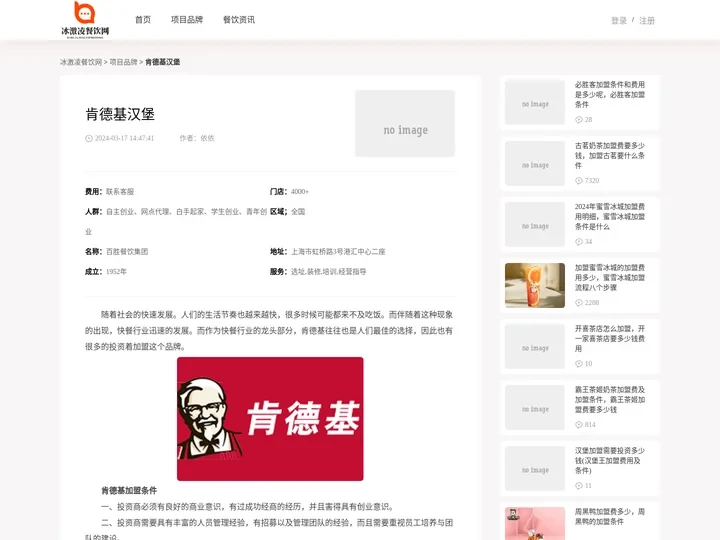Click the view-count icon next to 28

point(579,120)
